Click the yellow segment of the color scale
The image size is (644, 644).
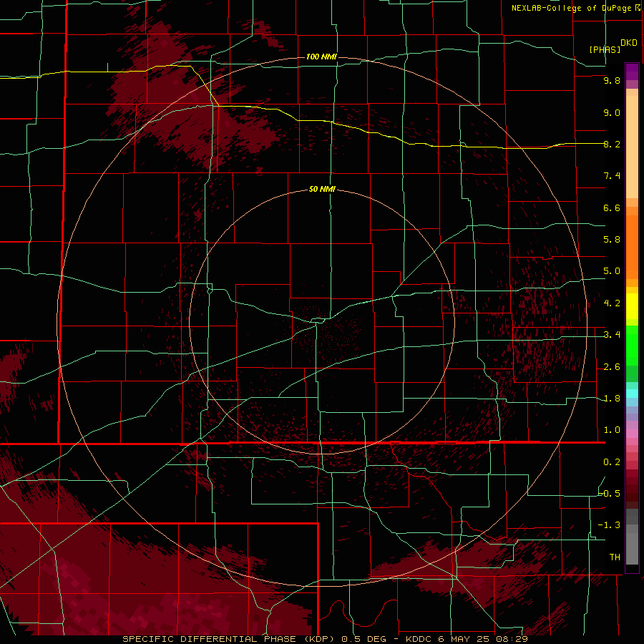(632, 306)
